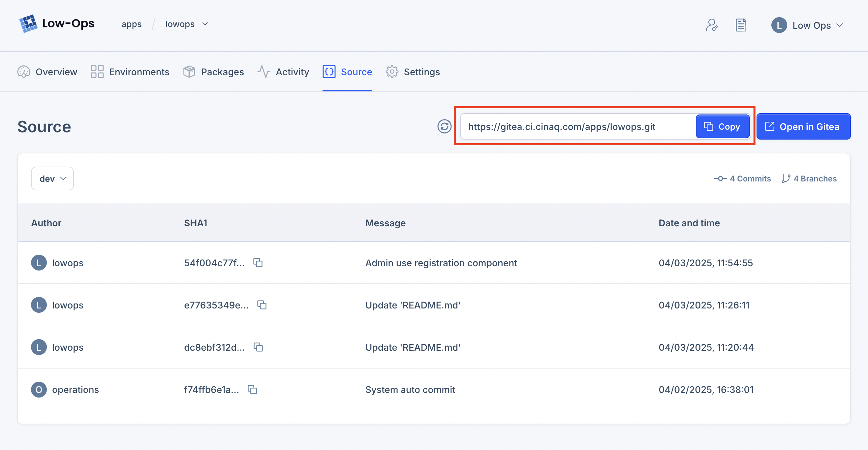This screenshot has width=868, height=450.
Task: Expand the Low Ops user menu
Action: [807, 25]
